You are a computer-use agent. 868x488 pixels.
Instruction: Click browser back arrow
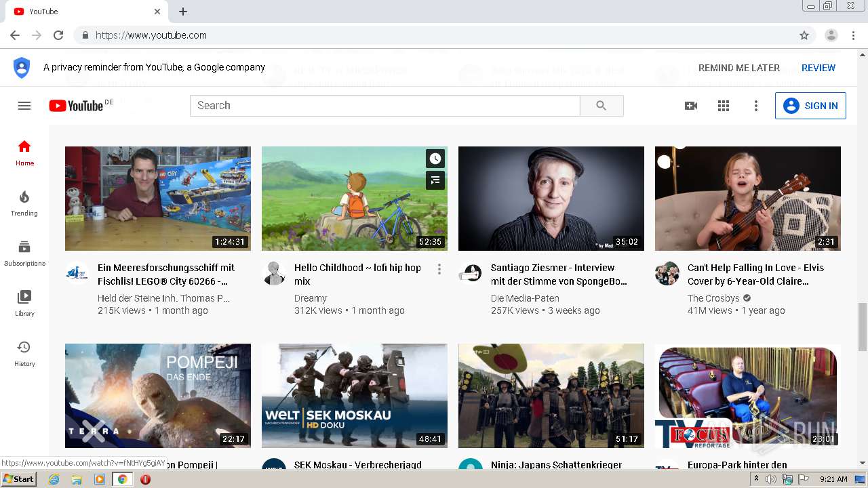click(15, 35)
